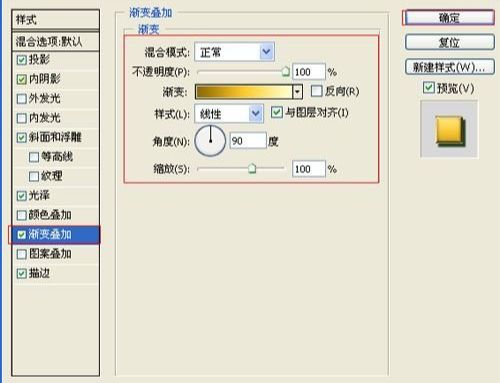The width and height of the screenshot is (500, 383).
Task: Select the 渐变叠加 row label
Action: [50, 234]
